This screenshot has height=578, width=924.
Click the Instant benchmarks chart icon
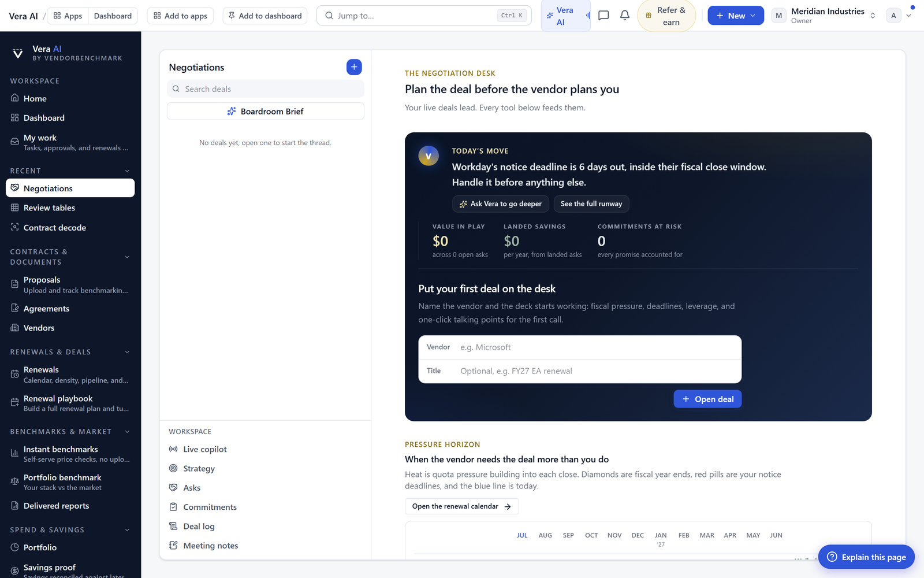coord(15,453)
